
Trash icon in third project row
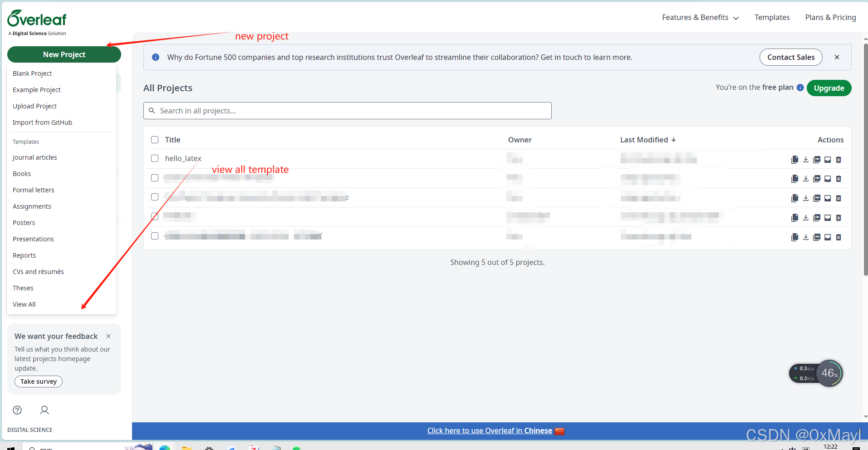(839, 198)
